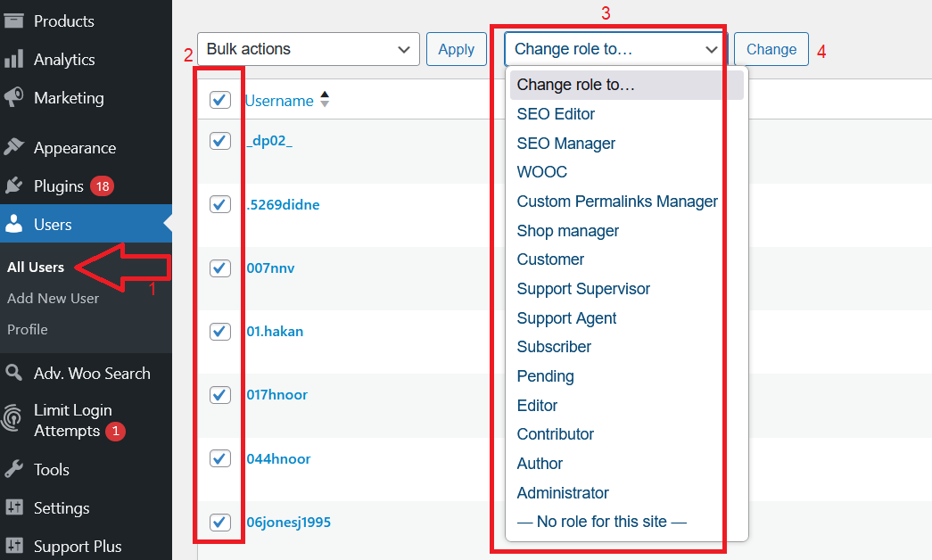932x560 pixels.
Task: Open Appearance via its paintbrush icon
Action: pos(13,147)
